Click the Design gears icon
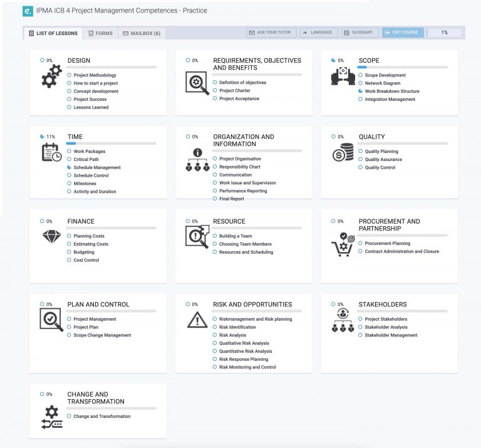The height and width of the screenshot is (448, 481). pos(51,76)
